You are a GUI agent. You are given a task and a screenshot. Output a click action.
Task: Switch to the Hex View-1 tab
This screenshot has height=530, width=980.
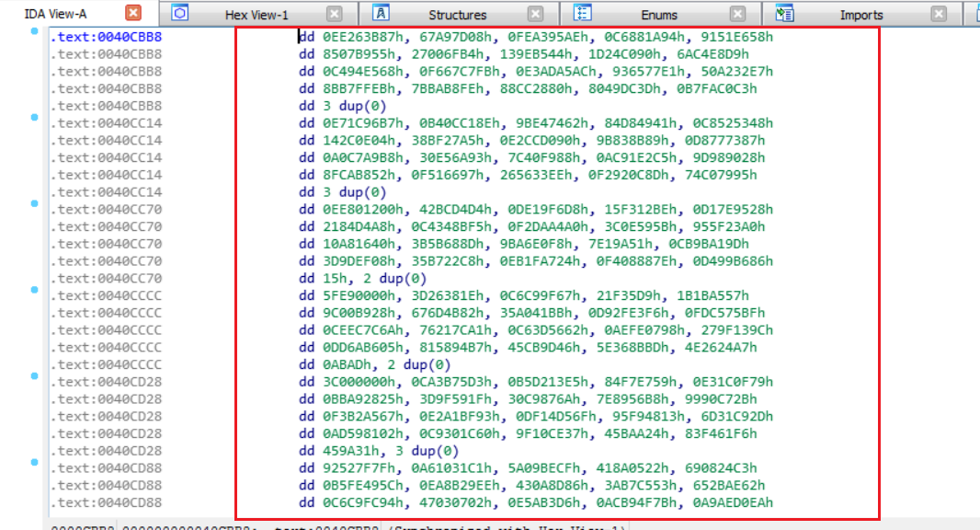tap(256, 15)
